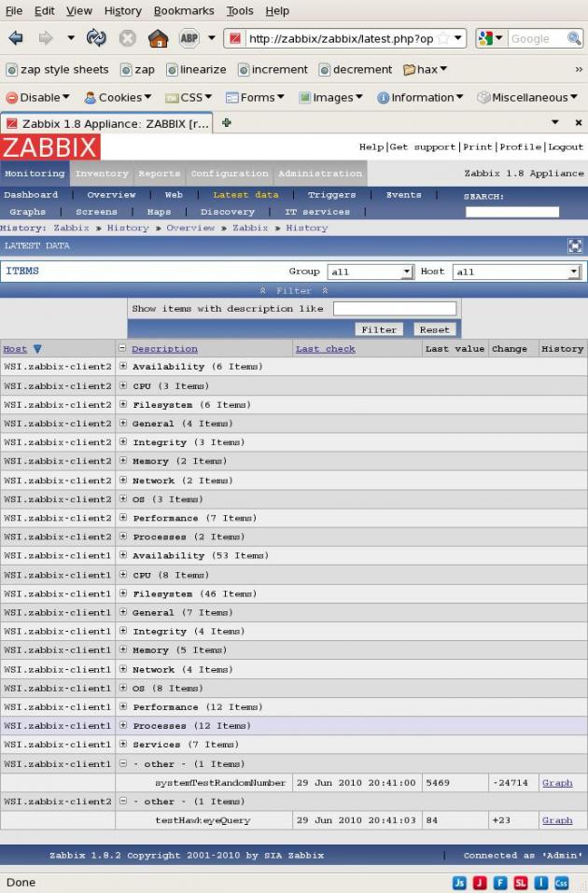Go back with the browser back arrow
Image resolution: width=588 pixels, height=893 pixels.
click(16, 38)
